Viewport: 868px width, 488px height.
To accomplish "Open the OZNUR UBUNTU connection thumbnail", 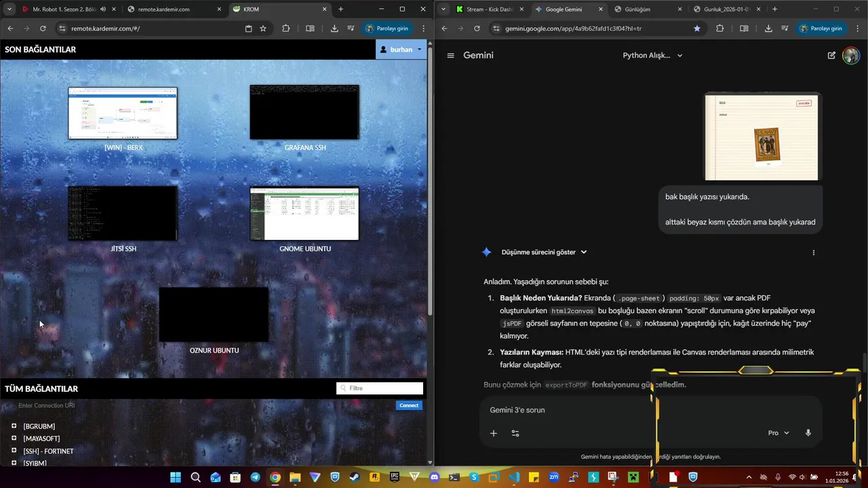I will [214, 314].
